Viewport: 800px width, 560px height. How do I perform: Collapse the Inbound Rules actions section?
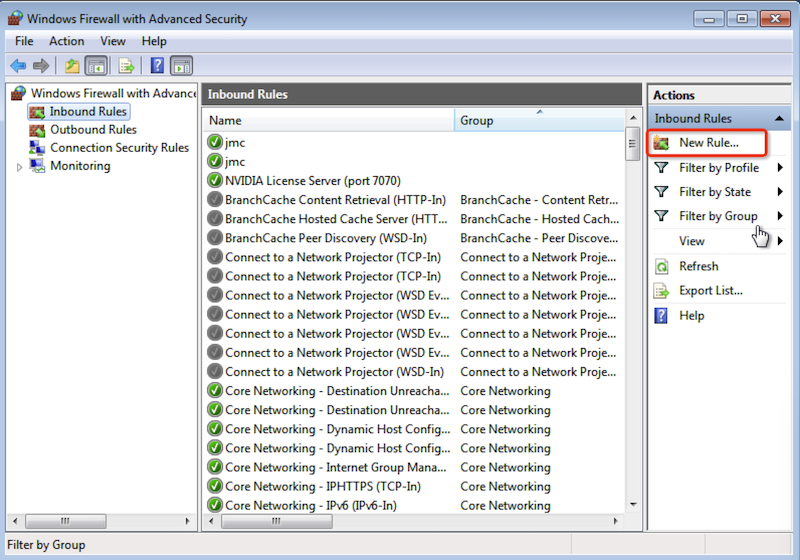779,118
